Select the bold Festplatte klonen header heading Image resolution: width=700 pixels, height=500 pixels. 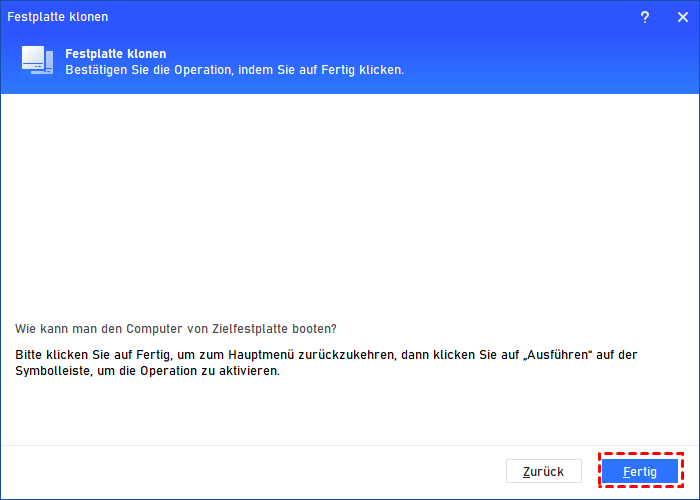115,53
